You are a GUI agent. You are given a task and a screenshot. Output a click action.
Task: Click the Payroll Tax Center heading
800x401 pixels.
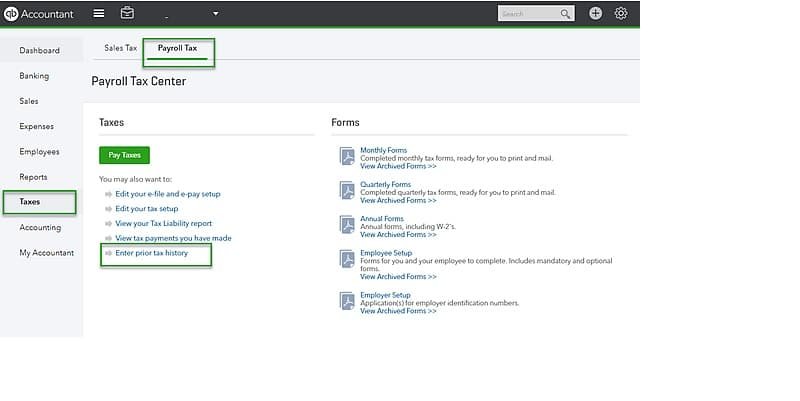[139, 82]
